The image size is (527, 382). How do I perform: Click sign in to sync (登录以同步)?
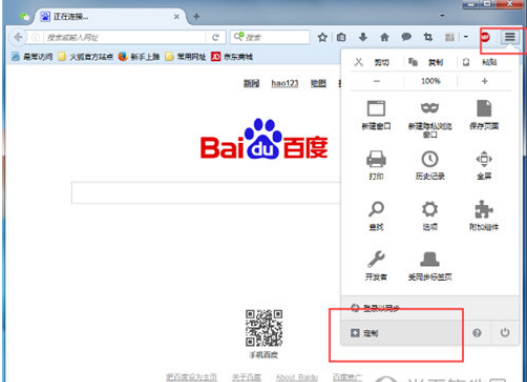[430, 308]
